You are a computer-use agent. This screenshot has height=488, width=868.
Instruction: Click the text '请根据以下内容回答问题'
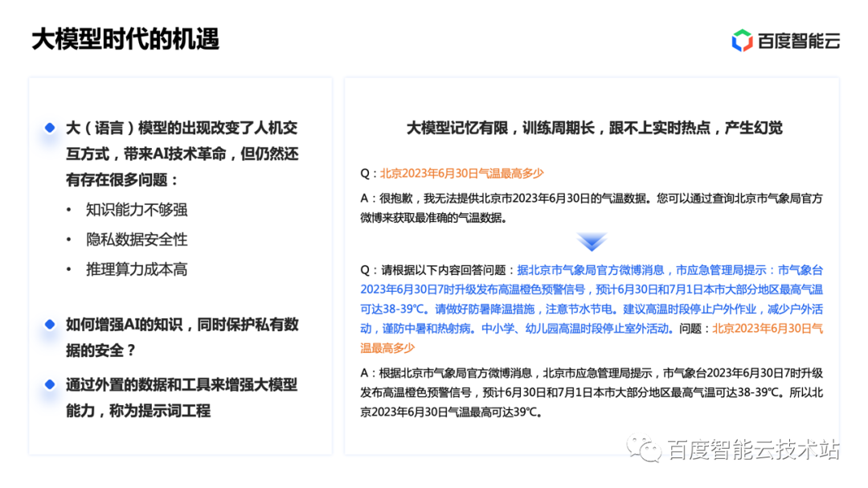point(444,270)
